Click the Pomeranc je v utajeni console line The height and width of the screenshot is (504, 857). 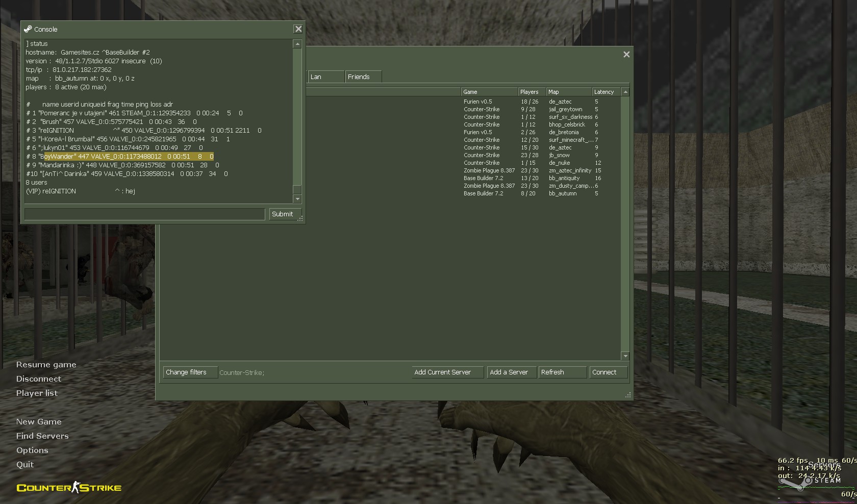134,113
